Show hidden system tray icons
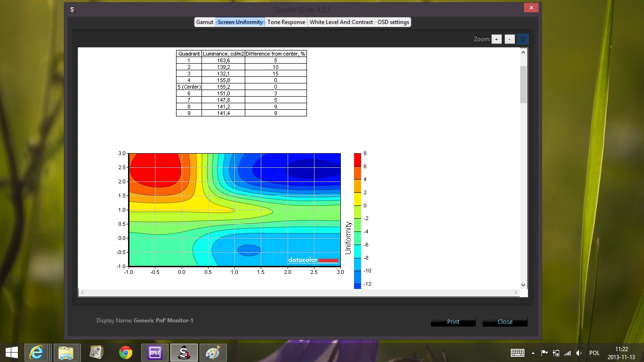Image resolution: width=644 pixels, height=362 pixels. (533, 353)
